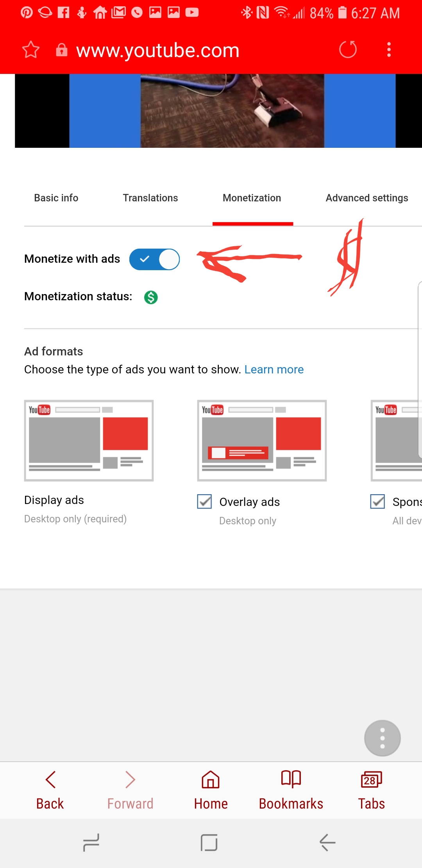Open the Bookmarks list
Image resolution: width=422 pixels, height=868 pixels.
click(291, 790)
